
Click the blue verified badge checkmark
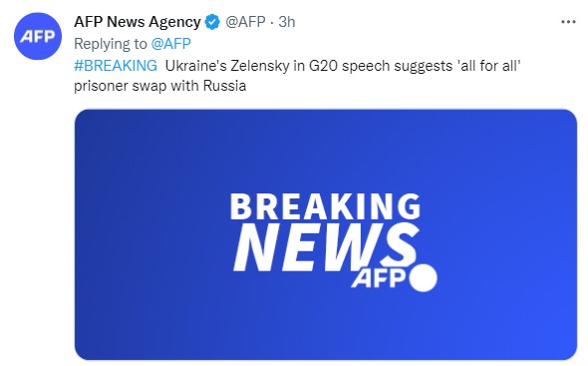[x=212, y=22]
